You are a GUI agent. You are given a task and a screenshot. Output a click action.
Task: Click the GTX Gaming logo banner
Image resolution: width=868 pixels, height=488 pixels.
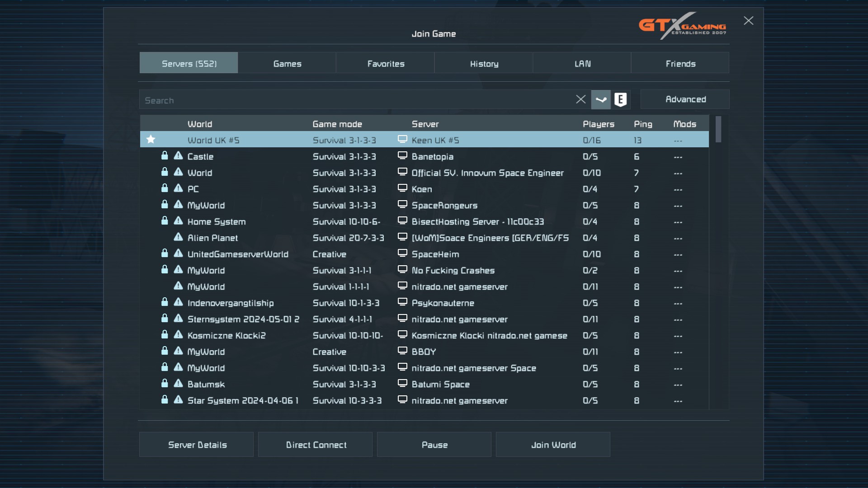click(682, 26)
